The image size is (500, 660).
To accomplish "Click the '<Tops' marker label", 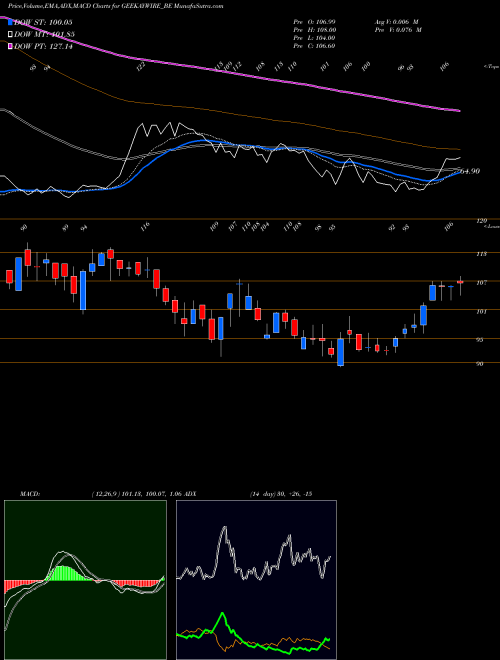I will click(x=491, y=67).
